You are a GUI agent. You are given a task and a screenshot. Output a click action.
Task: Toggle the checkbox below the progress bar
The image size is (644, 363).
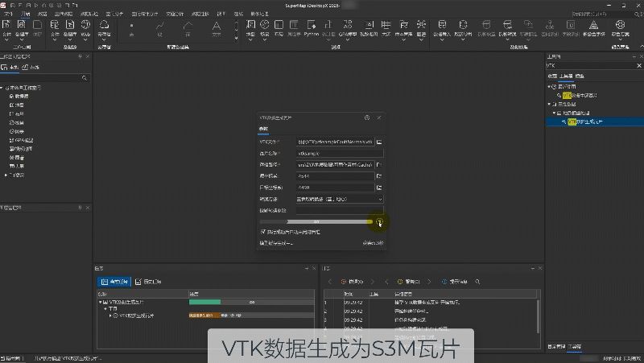(263, 232)
